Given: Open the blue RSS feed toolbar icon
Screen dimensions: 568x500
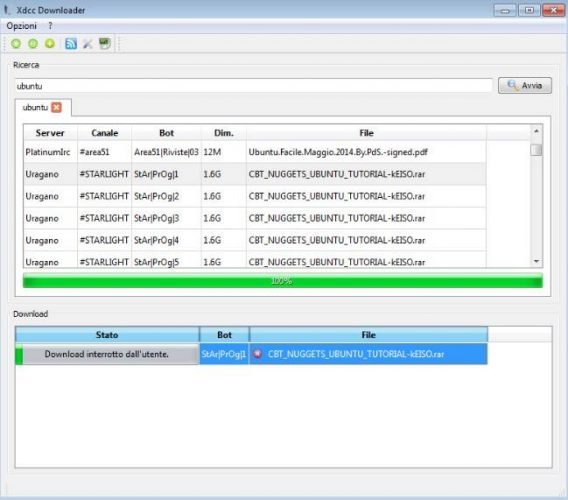Looking at the screenshot, I should click(x=71, y=44).
